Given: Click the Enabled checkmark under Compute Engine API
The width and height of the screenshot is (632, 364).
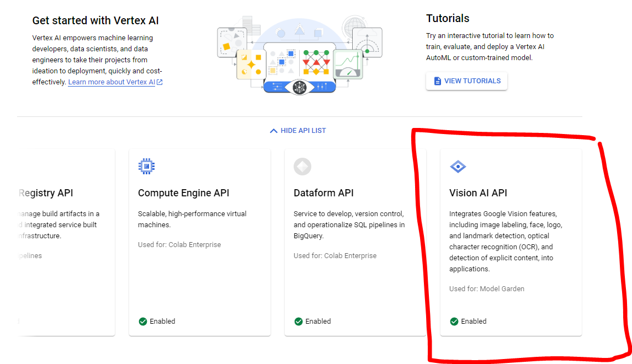Looking at the screenshot, I should click(143, 321).
